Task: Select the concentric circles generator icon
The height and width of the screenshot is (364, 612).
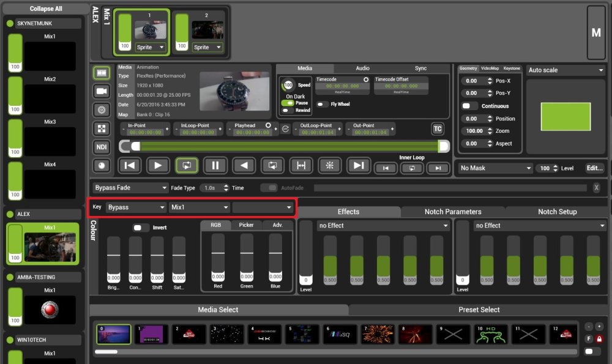Action: 102,110
